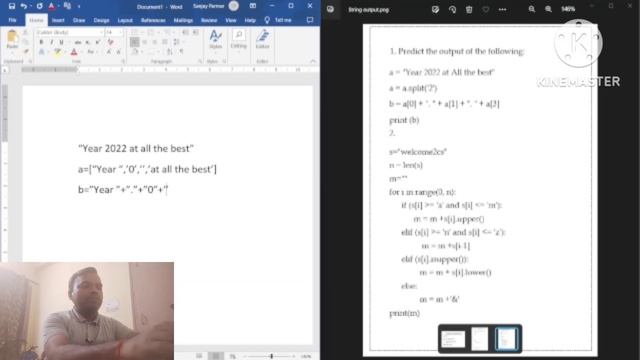Collapse the Word ribbon
This screenshot has height=360, width=640.
coord(313,61)
